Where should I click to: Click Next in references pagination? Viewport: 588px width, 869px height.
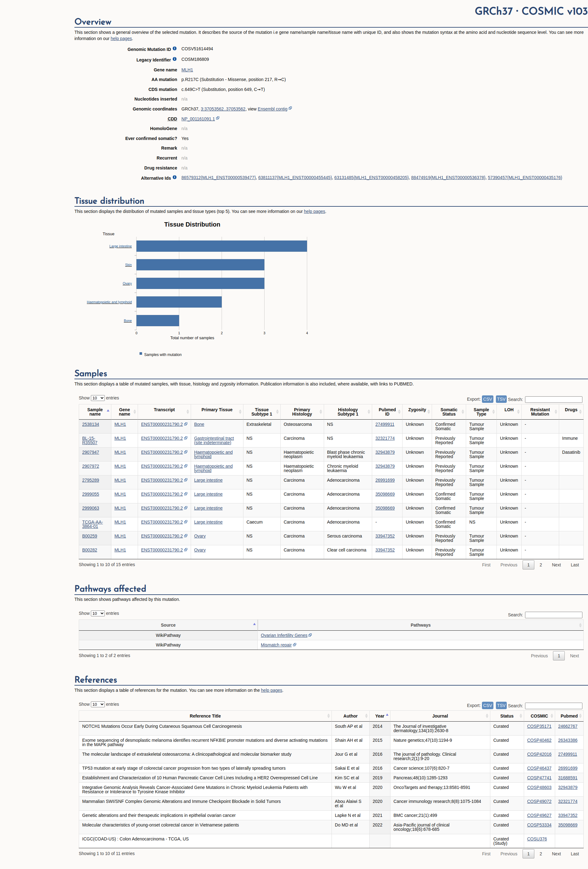[556, 854]
